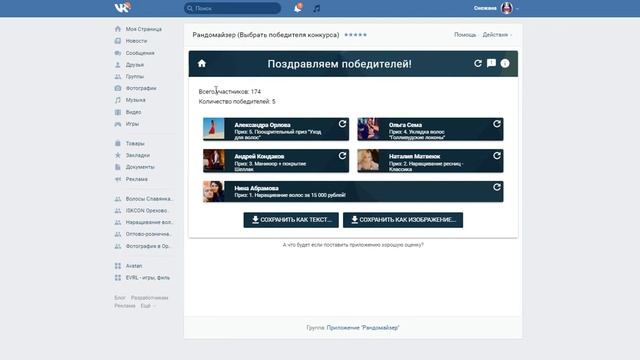The image size is (640, 360).
Task: Open the photo of Нина Абрамова
Action: [x=214, y=191]
